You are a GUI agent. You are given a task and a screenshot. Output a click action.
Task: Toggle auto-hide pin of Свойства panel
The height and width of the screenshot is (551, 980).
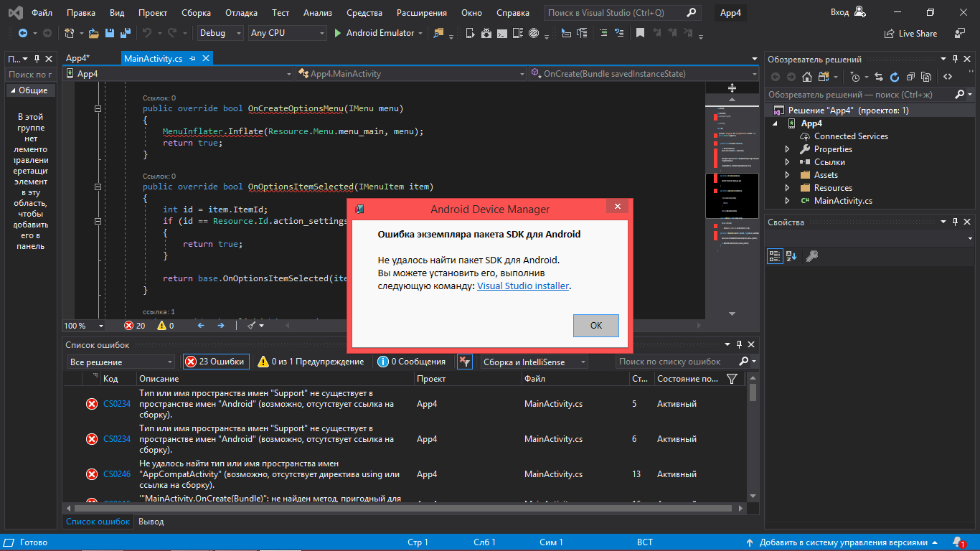pos(955,222)
